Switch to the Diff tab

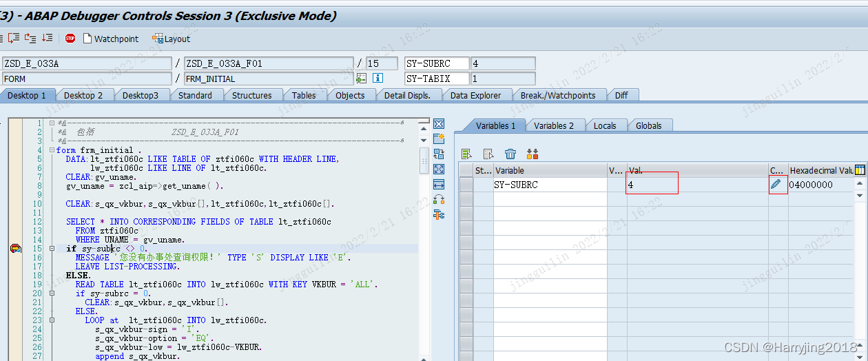621,95
